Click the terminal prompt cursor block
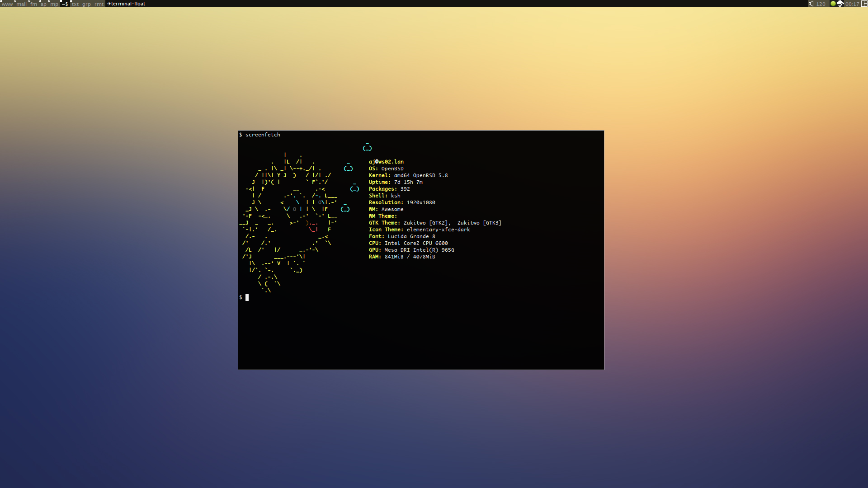 [247, 297]
